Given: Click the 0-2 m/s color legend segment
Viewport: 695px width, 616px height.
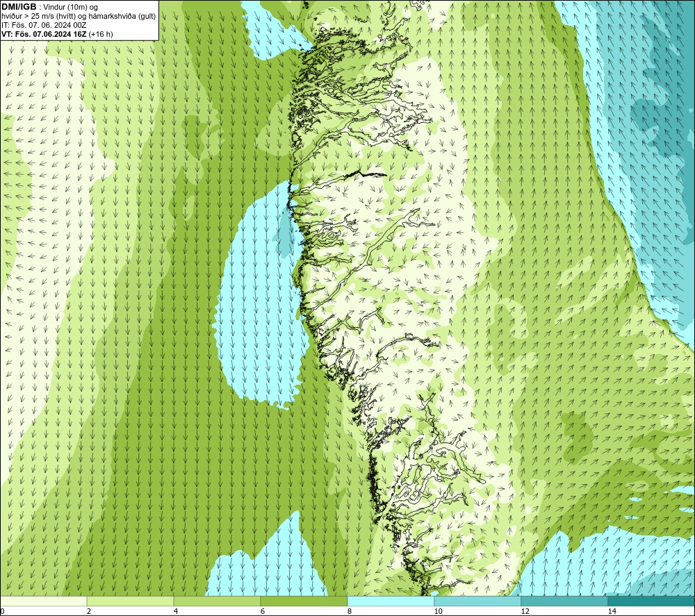Looking at the screenshot, I should [x=43, y=601].
